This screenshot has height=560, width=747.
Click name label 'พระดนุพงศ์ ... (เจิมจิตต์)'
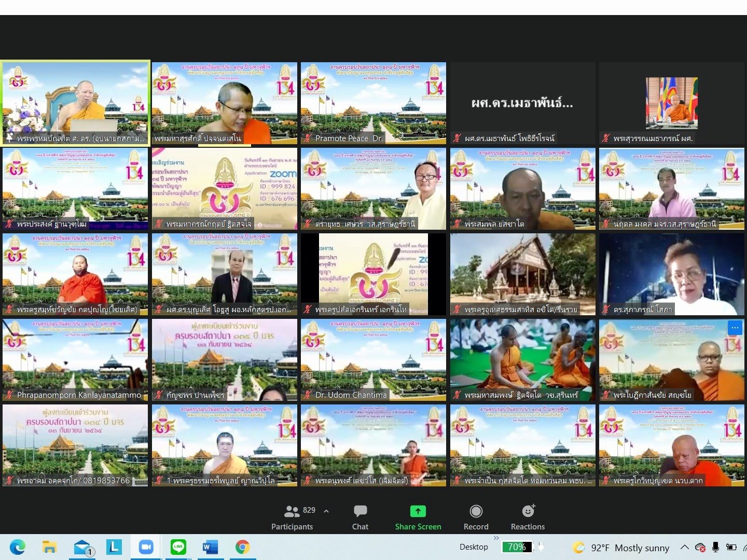[362, 481]
